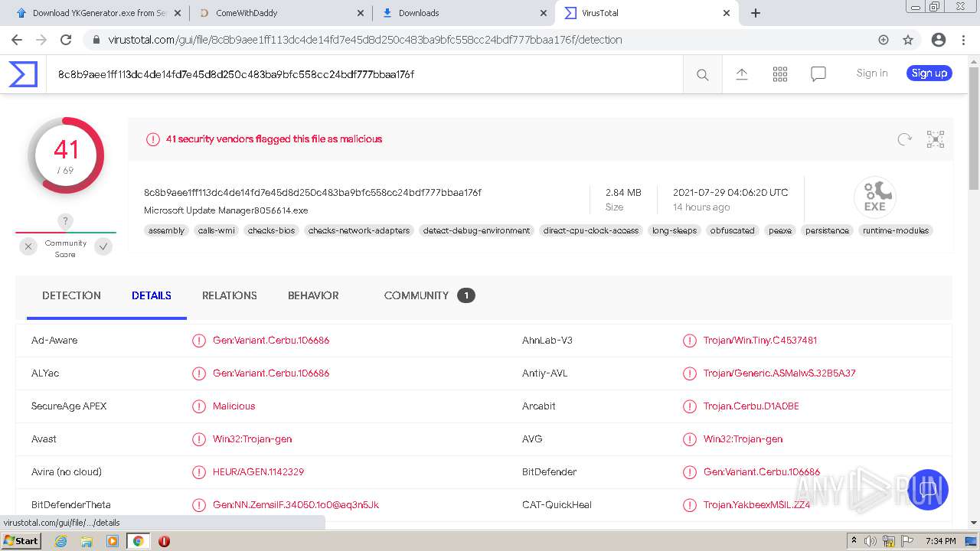Switch to the RELATIONS tab

[x=230, y=295]
